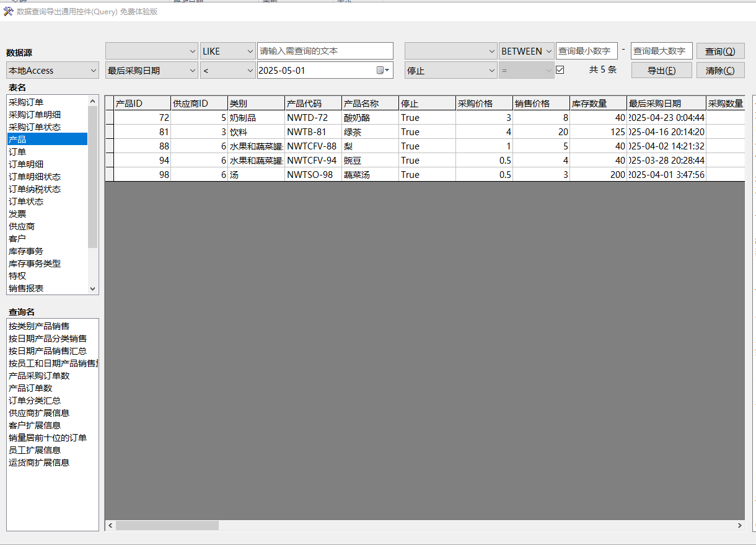
Task: Click the 库存数量 column header
Action: click(598, 104)
